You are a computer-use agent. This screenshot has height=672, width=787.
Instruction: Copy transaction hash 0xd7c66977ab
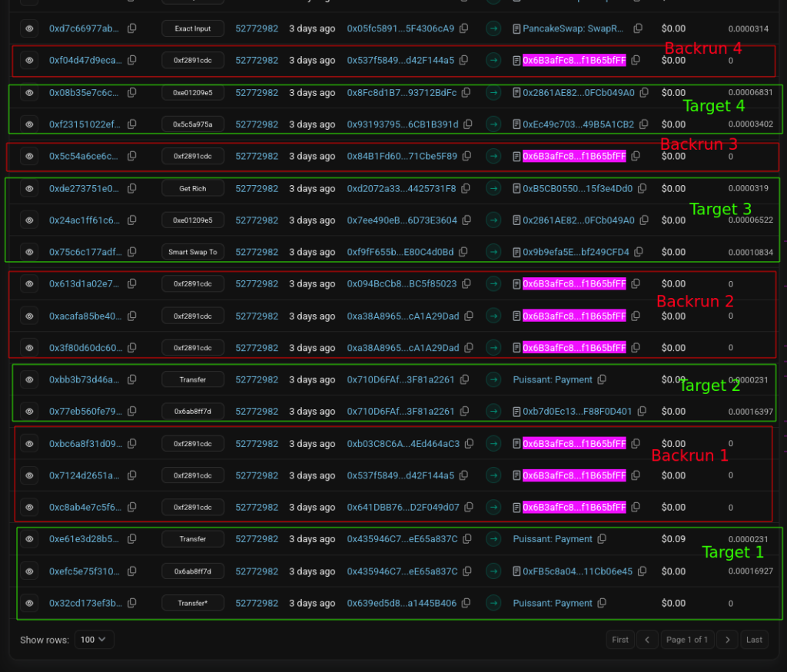[132, 28]
